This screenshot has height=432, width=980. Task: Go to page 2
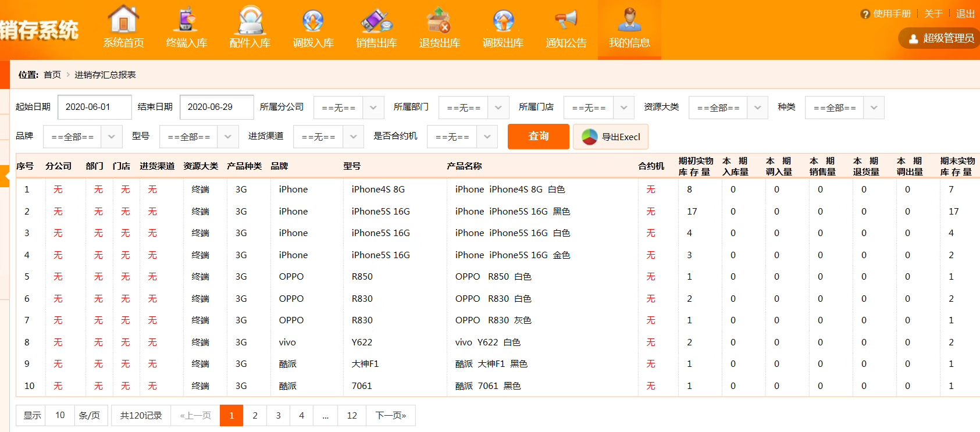coord(255,415)
